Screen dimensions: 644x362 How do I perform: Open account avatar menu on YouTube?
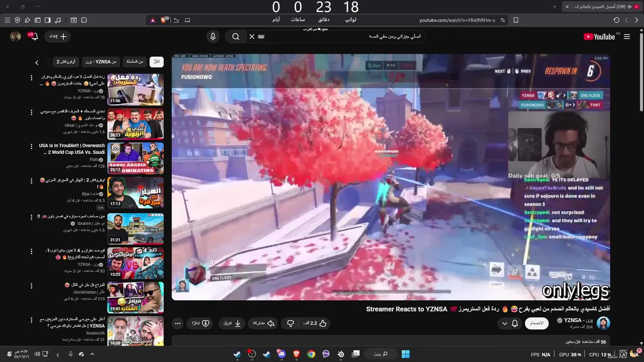(16, 36)
